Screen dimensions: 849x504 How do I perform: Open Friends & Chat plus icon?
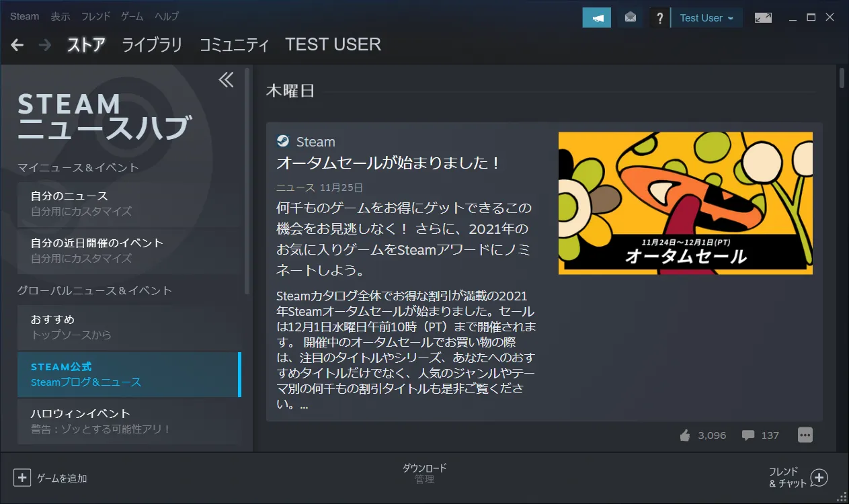point(819,478)
